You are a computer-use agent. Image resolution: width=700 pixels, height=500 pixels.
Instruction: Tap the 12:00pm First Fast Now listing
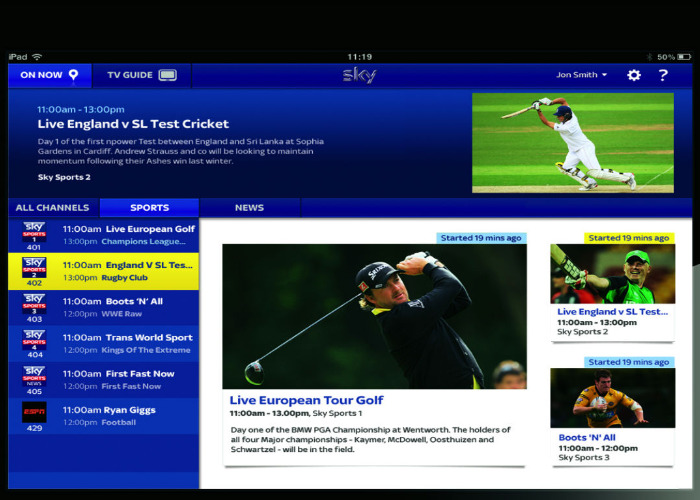click(112, 386)
